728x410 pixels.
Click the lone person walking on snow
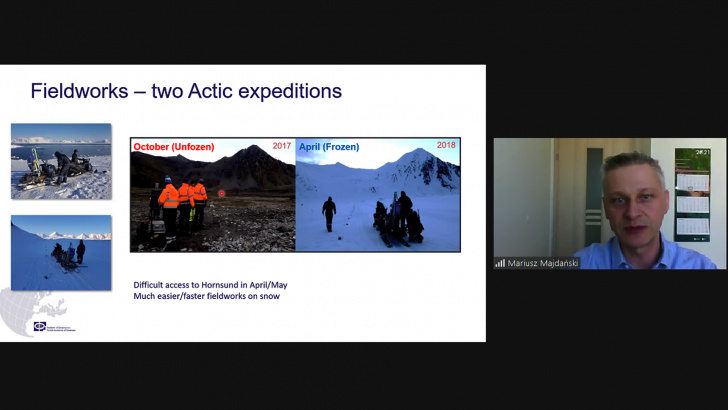tap(329, 213)
